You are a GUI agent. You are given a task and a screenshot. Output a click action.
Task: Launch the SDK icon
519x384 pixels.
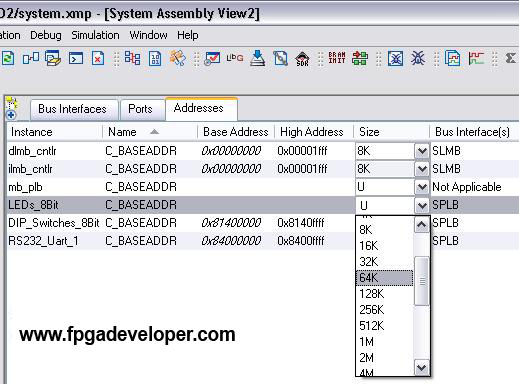pos(302,59)
